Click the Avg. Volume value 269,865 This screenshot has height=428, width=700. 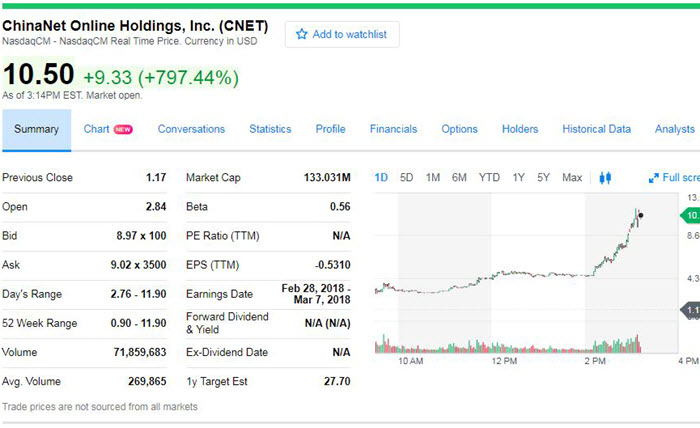(x=147, y=382)
